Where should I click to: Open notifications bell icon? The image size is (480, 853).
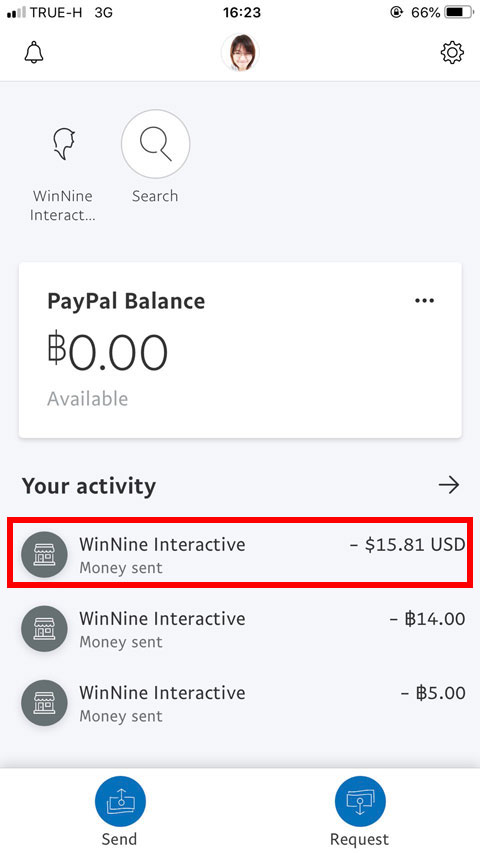[34, 53]
